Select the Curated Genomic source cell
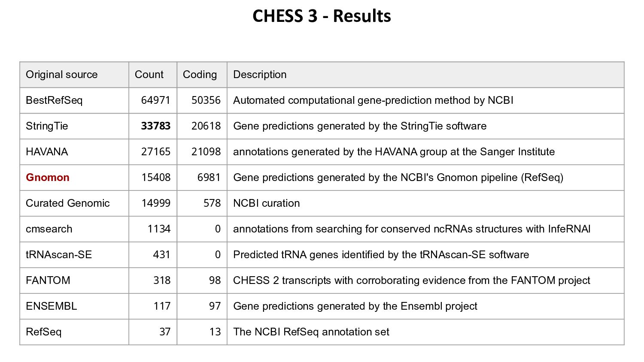 tap(68, 203)
